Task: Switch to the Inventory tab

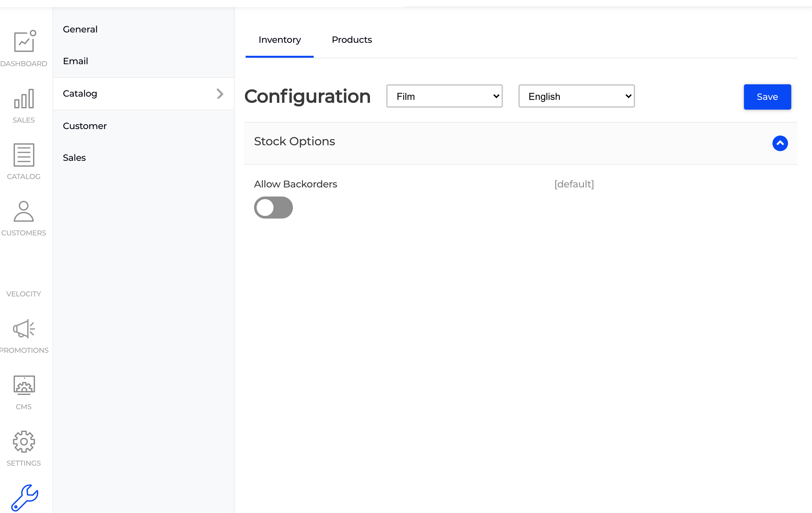Action: (280, 40)
